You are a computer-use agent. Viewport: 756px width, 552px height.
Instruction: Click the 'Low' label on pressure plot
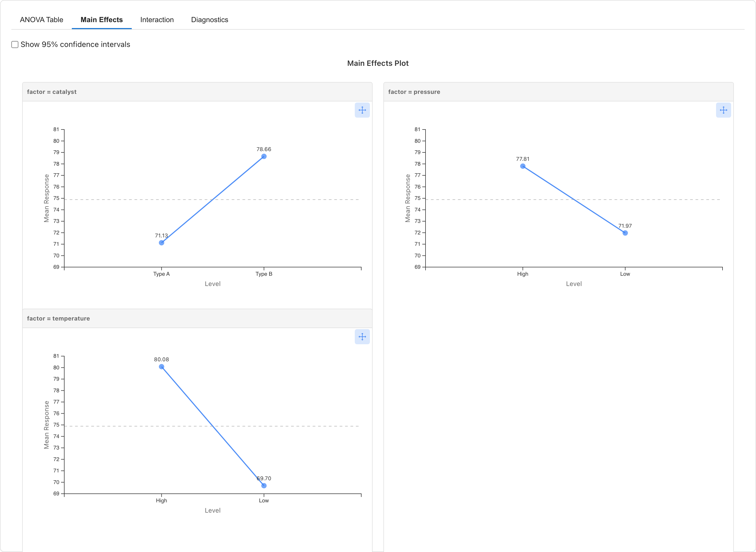click(x=625, y=274)
